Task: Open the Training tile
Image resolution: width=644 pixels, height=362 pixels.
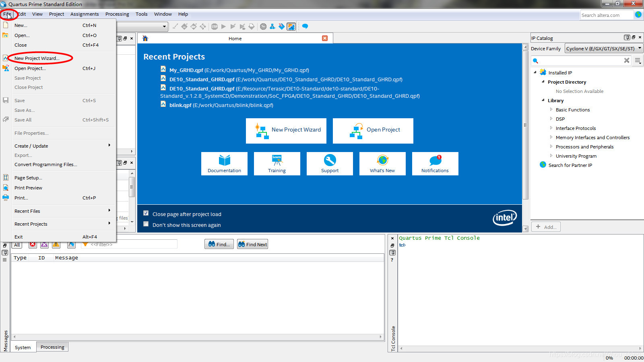Action: point(277,164)
